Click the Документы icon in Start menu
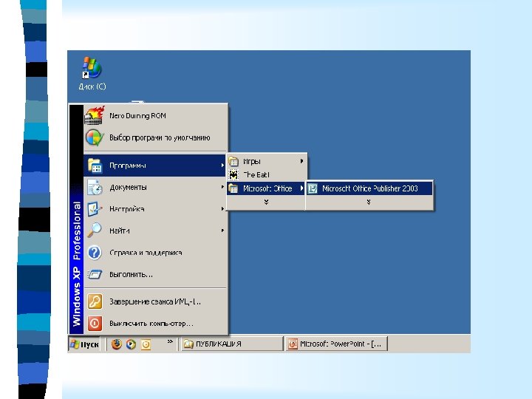Image resolution: width=532 pixels, height=399 pixels. [95, 187]
